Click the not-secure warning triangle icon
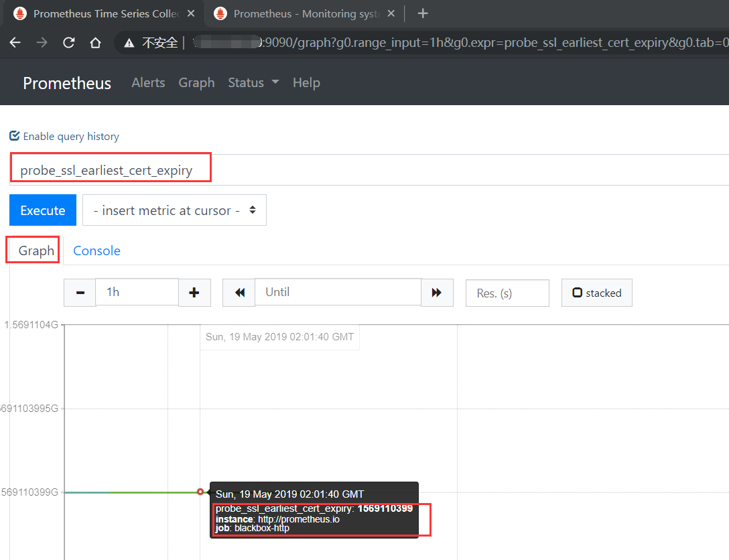729x560 pixels. click(x=129, y=44)
